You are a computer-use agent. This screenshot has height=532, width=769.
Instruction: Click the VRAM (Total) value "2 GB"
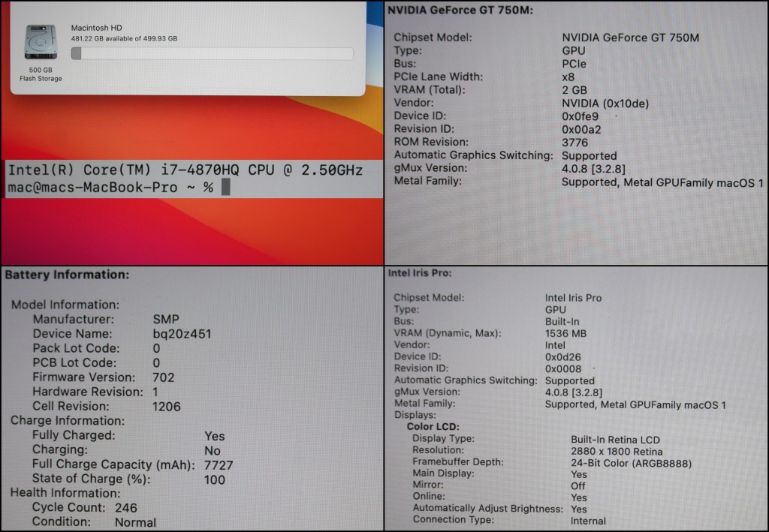click(574, 90)
